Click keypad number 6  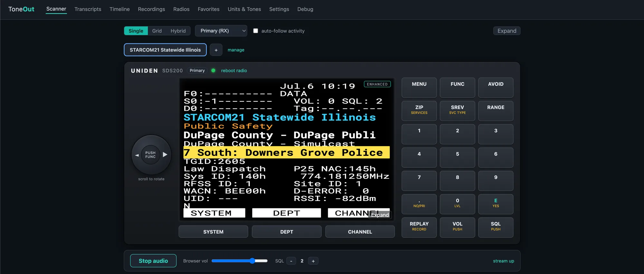pos(496,157)
